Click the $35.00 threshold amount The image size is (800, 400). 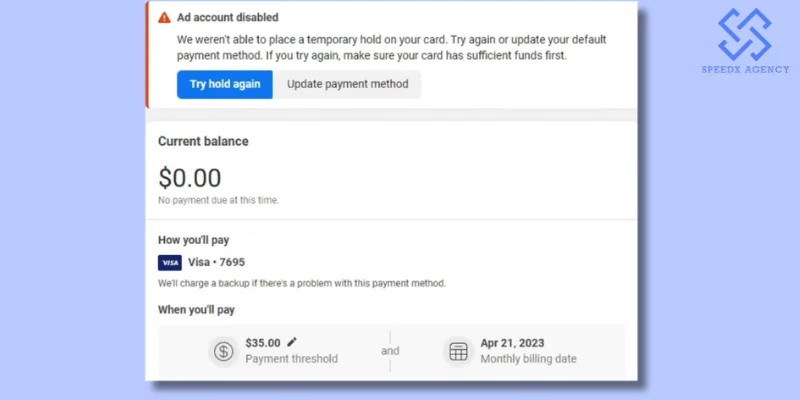[x=263, y=342]
